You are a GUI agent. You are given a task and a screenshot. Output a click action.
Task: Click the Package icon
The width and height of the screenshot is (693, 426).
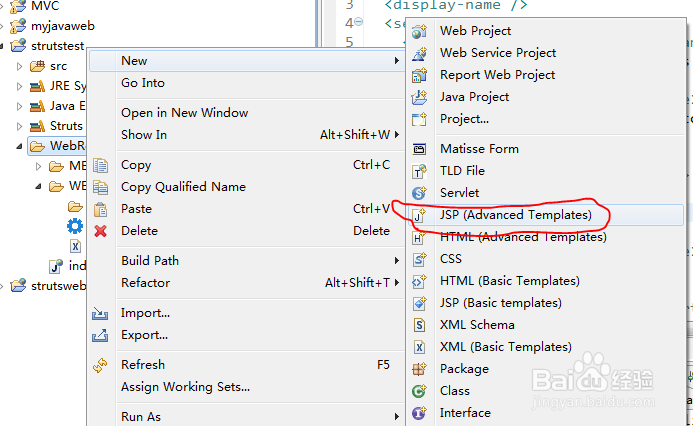(x=419, y=369)
